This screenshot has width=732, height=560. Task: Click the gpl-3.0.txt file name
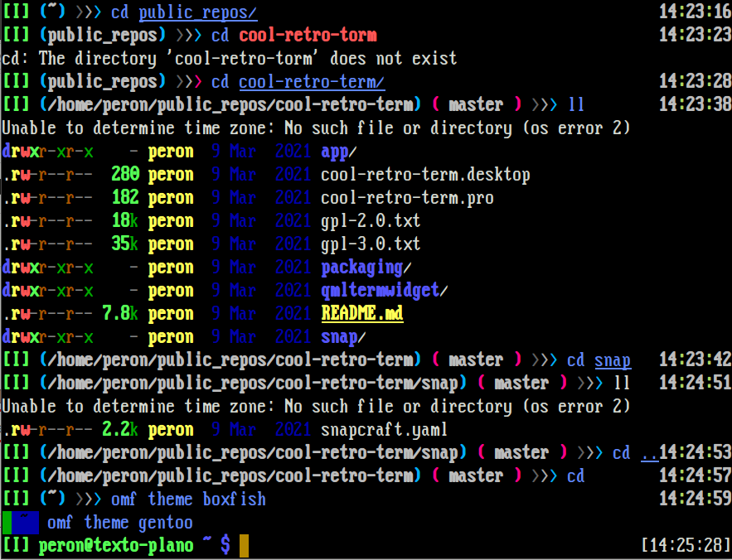[x=371, y=244]
